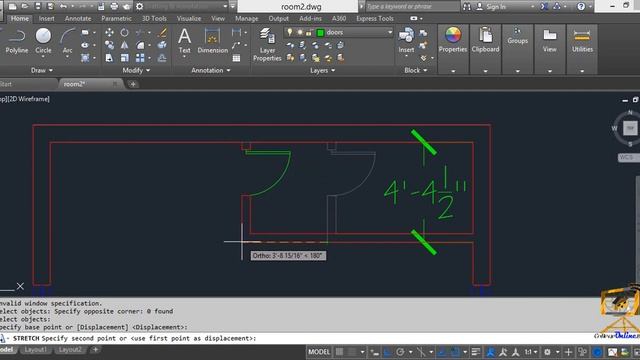Viewport: 640px width, 360px height.
Task: Expand the Modify panel
Action: point(136,70)
